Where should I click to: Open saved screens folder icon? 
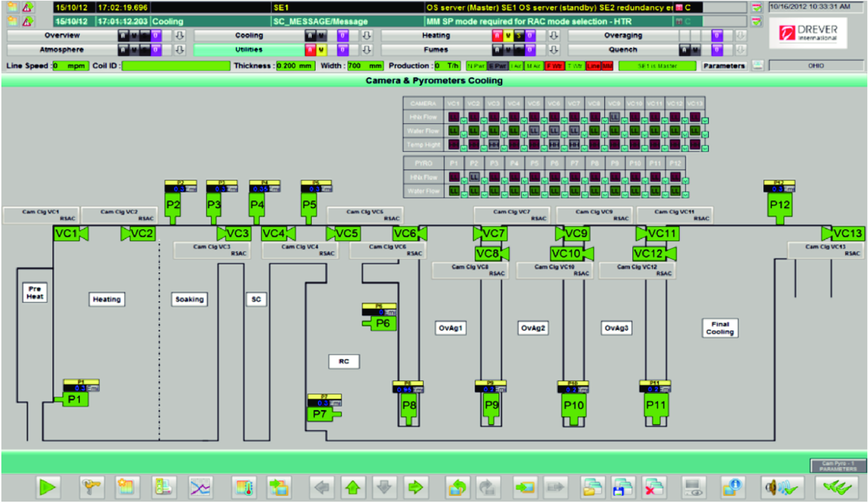592,487
